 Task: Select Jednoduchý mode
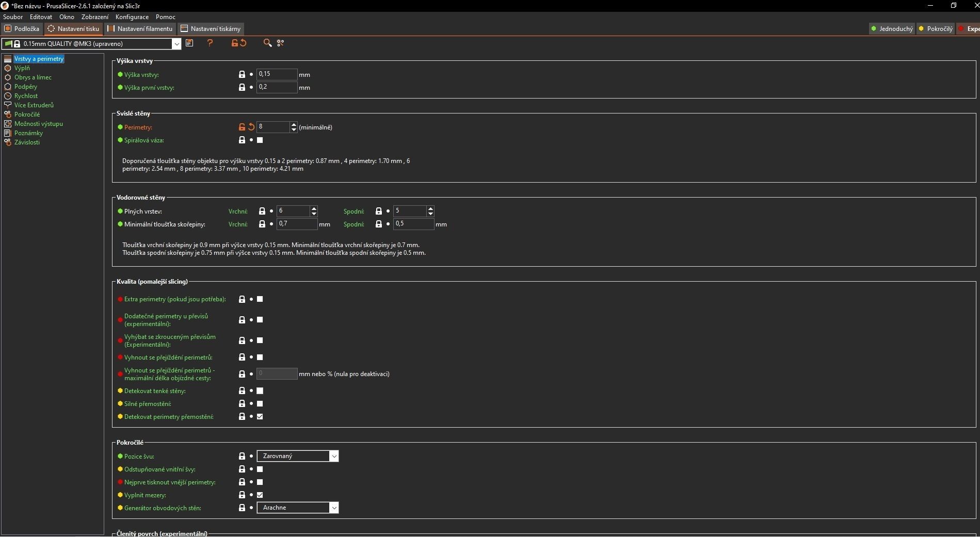(x=892, y=29)
